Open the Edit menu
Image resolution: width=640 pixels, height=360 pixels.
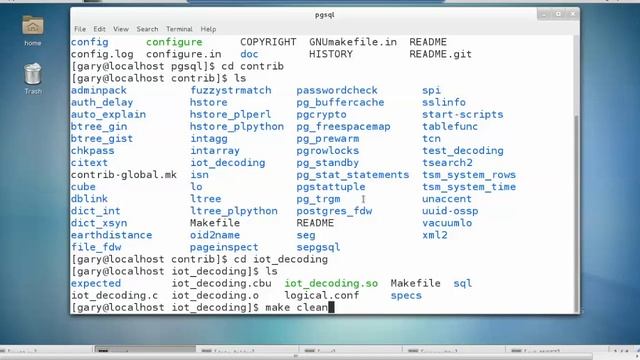[x=99, y=29]
